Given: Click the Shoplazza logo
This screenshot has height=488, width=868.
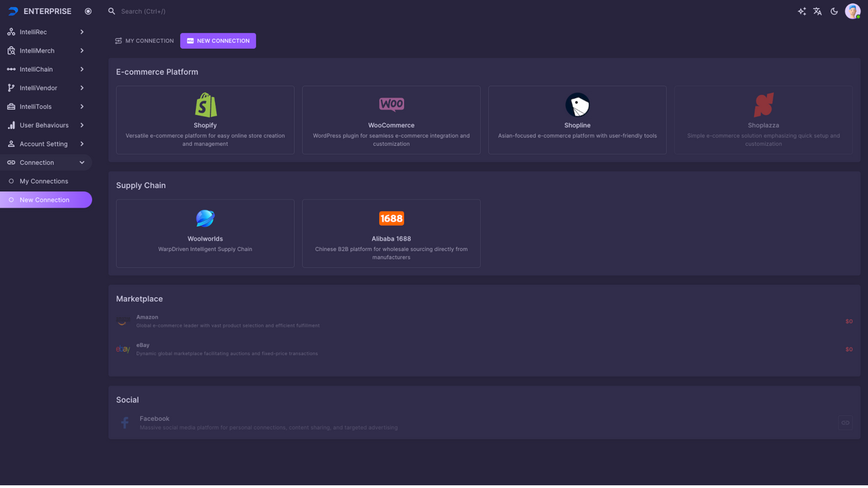Looking at the screenshot, I should coord(764,105).
